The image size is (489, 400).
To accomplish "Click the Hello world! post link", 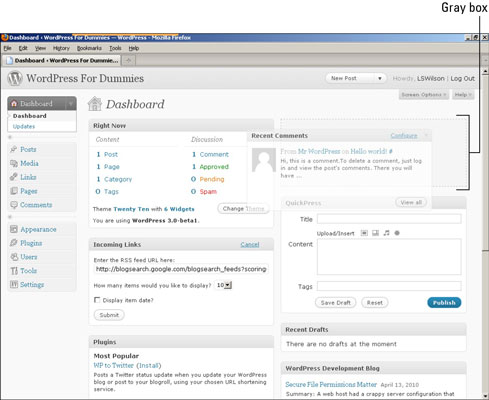I will click(369, 151).
